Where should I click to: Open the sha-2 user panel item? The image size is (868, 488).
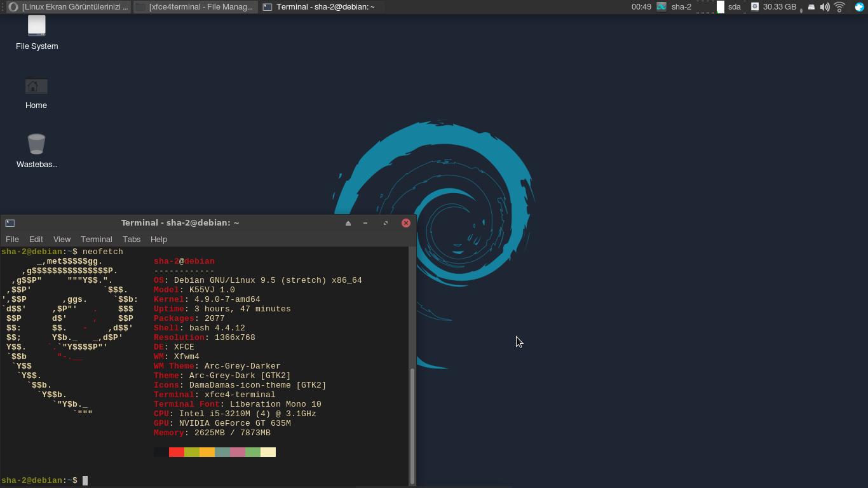(x=681, y=7)
